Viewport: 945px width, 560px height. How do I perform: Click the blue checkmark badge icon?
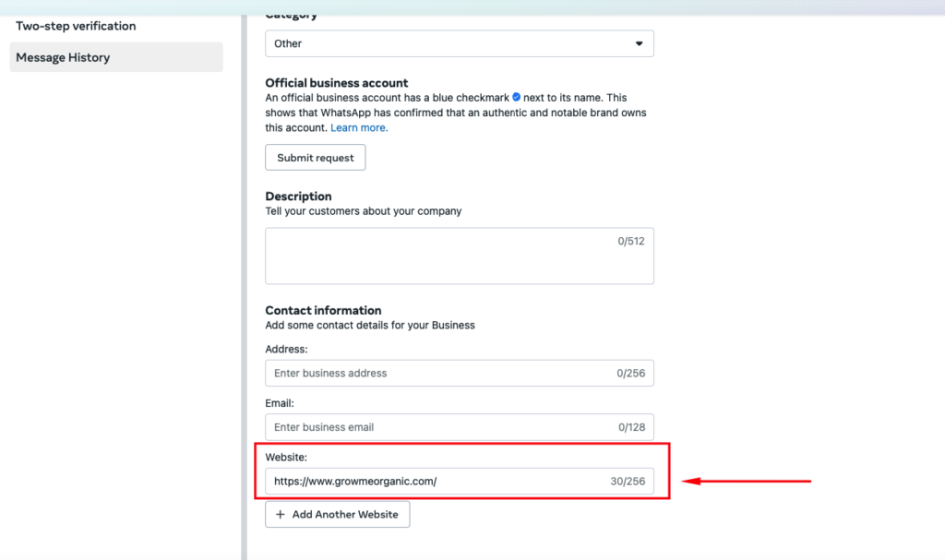517,97
